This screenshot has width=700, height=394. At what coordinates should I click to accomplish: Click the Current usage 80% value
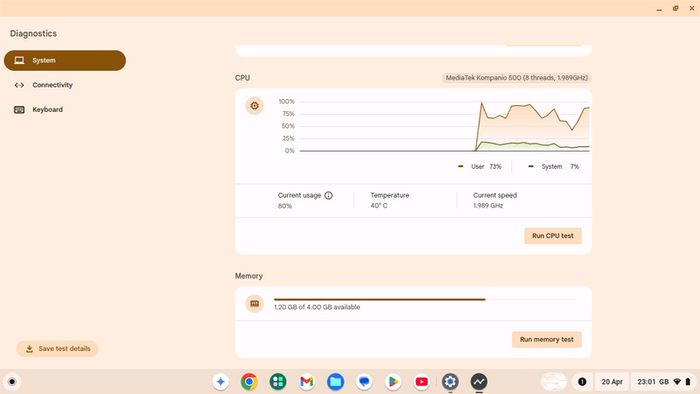pyautogui.click(x=285, y=206)
